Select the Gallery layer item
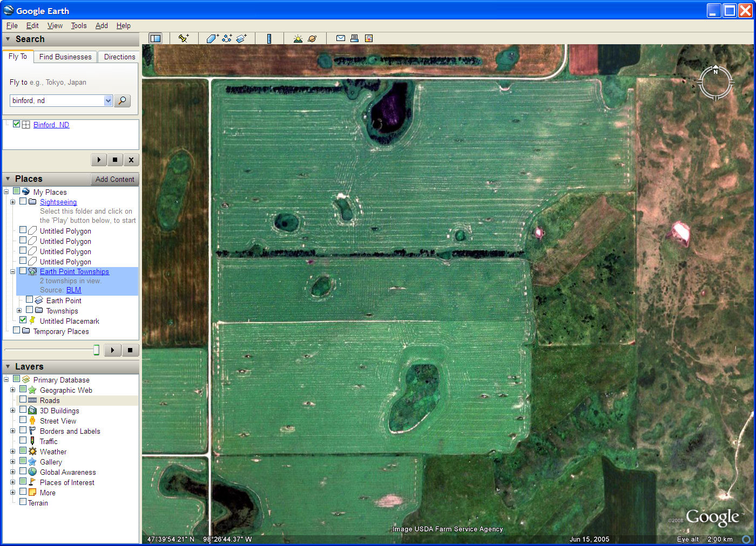 [51, 462]
